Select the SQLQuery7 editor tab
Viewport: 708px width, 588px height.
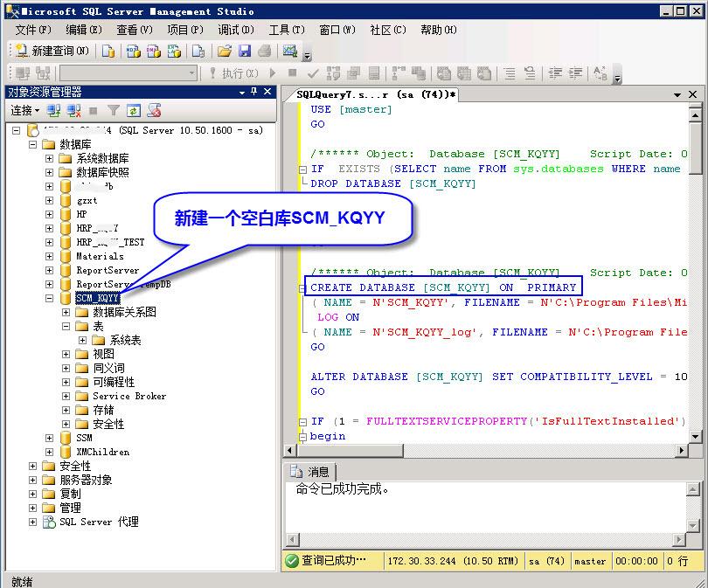(376, 94)
